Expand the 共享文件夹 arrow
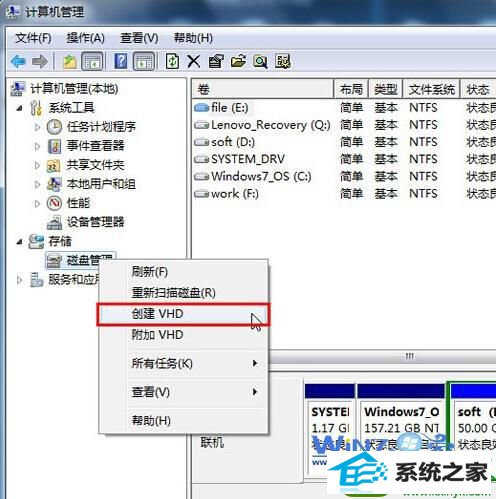 [x=37, y=165]
